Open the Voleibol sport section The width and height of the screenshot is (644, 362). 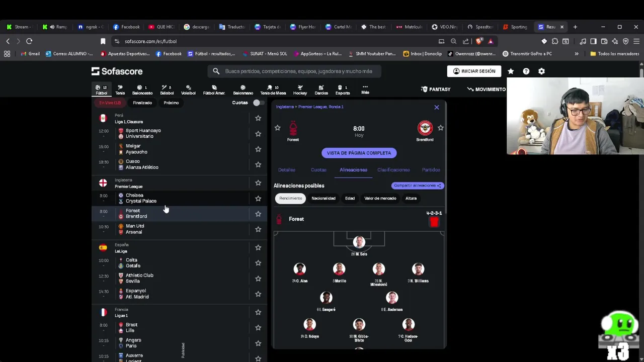click(x=188, y=89)
